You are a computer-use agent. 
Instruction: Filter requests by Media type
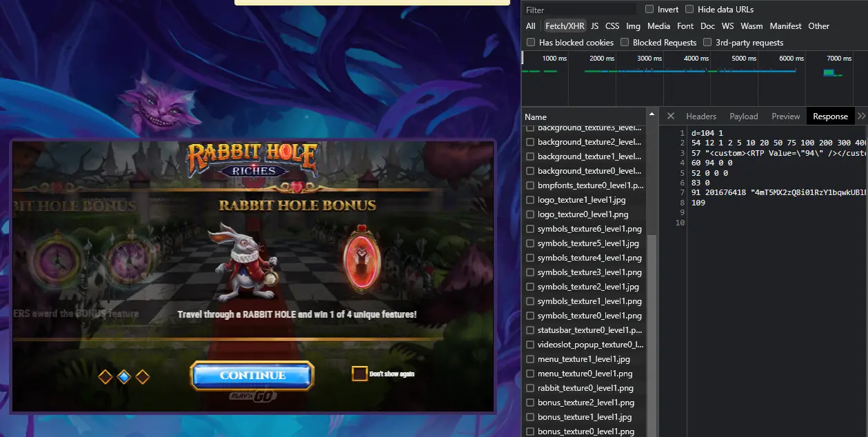tap(658, 26)
